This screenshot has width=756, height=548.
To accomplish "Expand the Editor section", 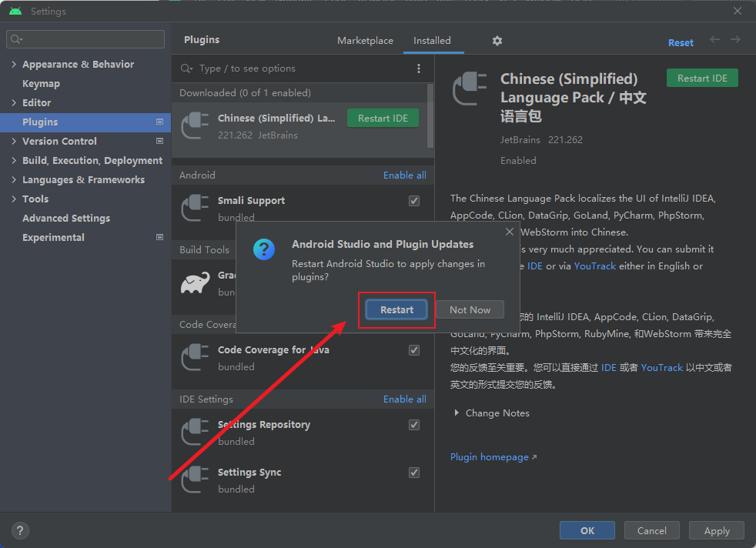I will (x=14, y=102).
